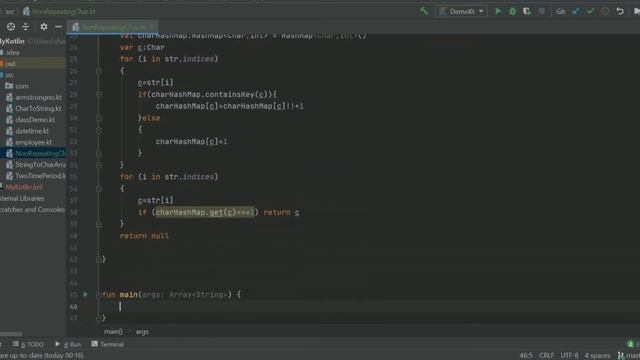Click the Locate in project target icon
Screen dimensions: 640x360
point(11,27)
